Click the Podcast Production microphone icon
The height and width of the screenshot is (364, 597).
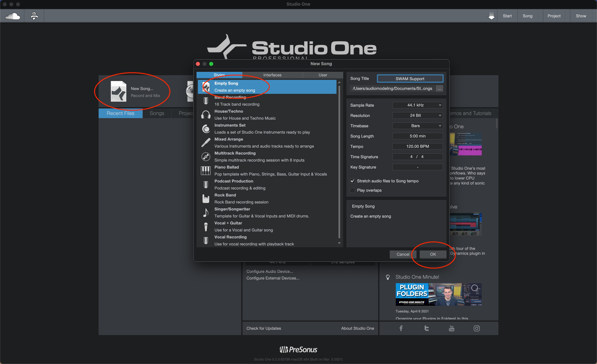point(206,185)
